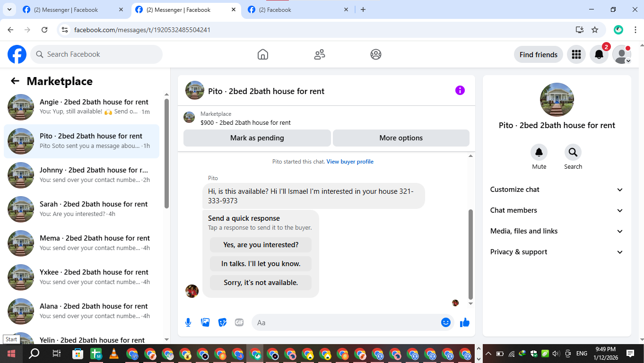Open large house photo in right panel
The width and height of the screenshot is (644, 363).
point(557,100)
